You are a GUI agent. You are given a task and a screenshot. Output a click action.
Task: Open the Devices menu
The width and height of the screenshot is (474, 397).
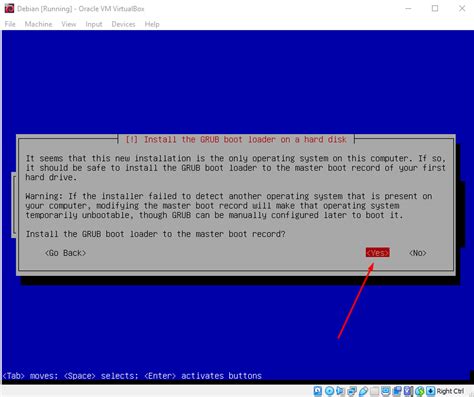pos(123,24)
